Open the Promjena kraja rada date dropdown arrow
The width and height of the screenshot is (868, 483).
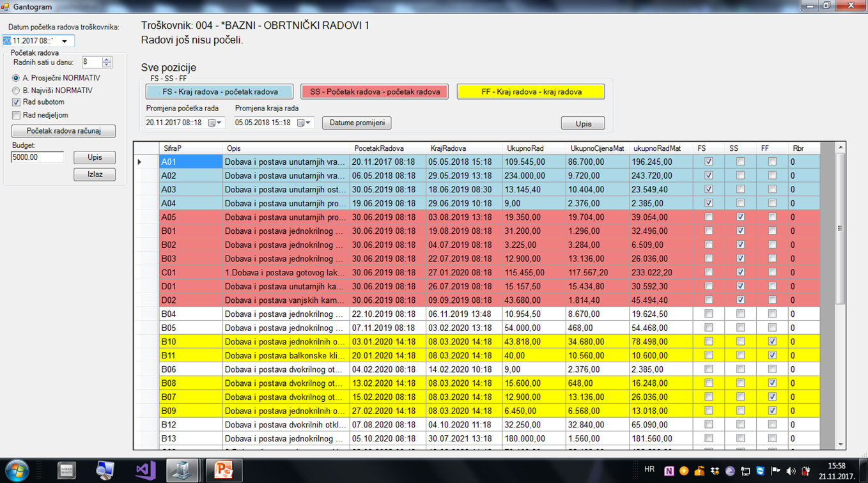[309, 123]
